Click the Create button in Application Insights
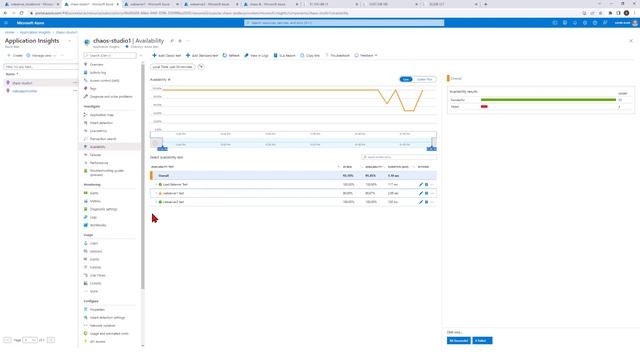 click(15, 56)
